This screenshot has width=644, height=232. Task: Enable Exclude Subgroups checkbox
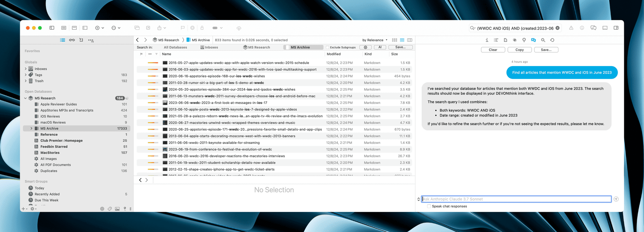[327, 47]
